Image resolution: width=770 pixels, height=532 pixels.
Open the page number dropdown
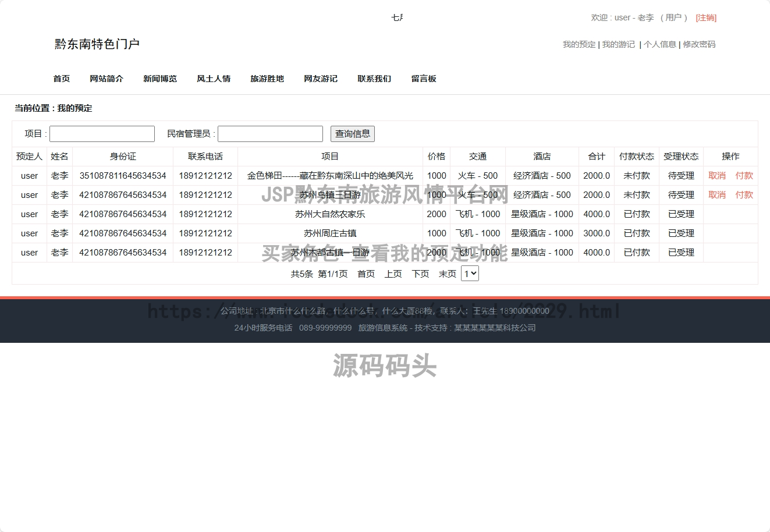tap(470, 274)
